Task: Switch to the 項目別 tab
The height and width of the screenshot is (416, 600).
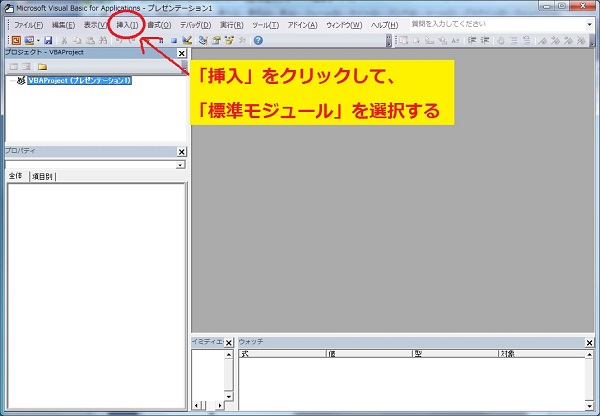Action: 42,176
